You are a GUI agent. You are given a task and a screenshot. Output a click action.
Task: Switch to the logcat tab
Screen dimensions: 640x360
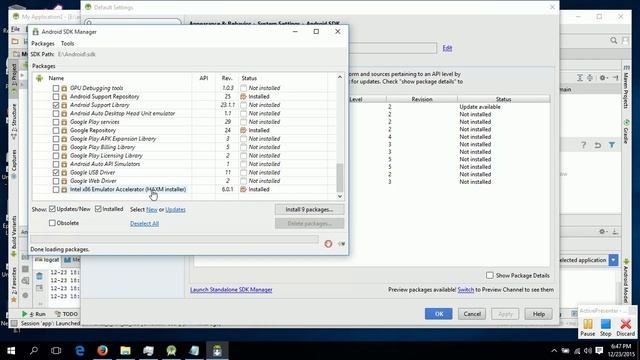(47, 260)
